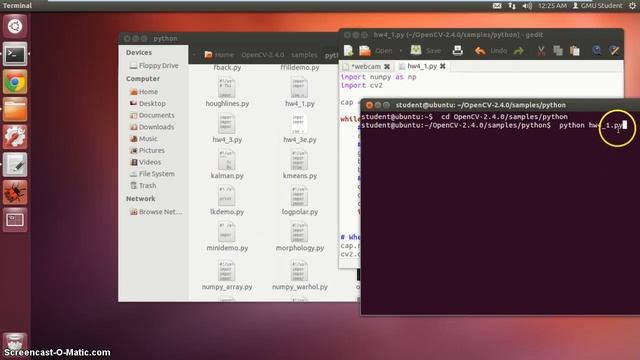Redo the edit in gedit toolbar
The height and width of the screenshot is (360, 640).
(518, 51)
